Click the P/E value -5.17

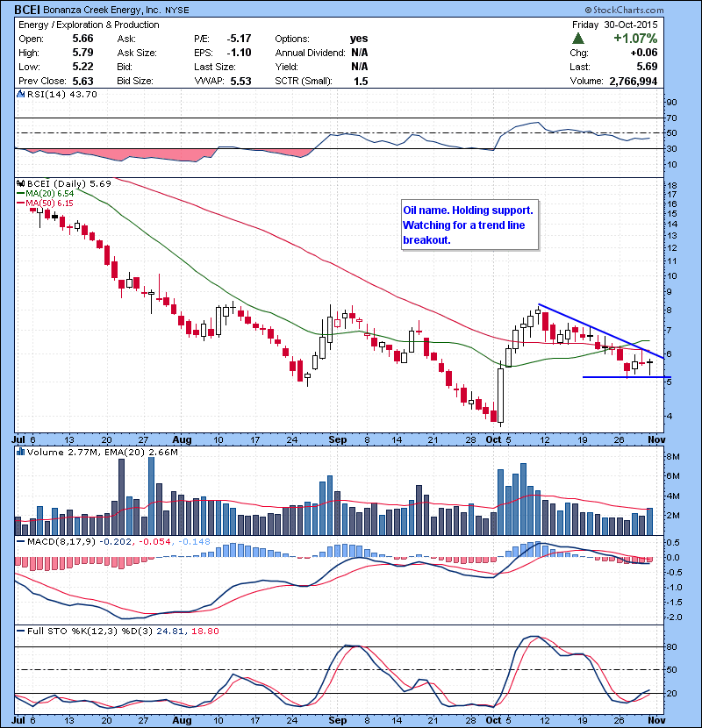tap(240, 39)
